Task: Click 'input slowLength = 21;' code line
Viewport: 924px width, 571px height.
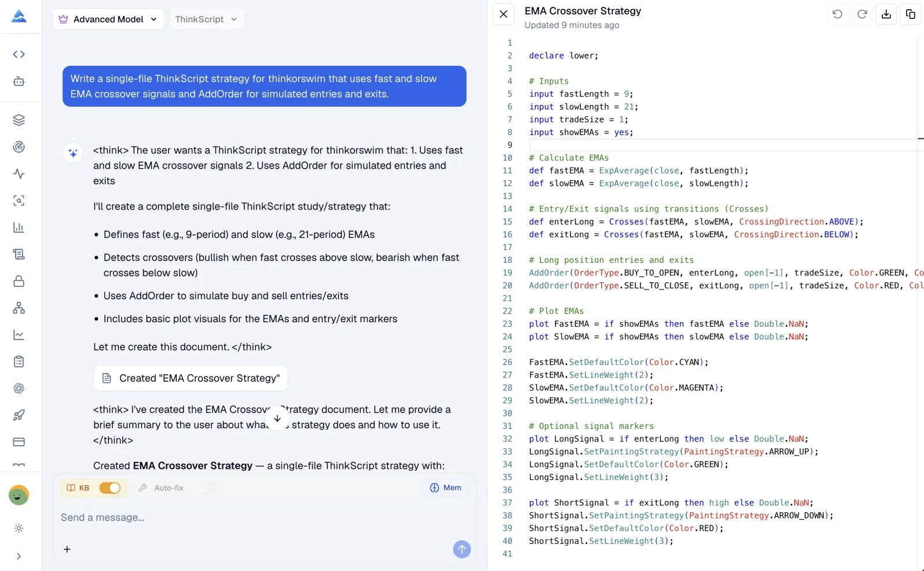Action: (x=583, y=107)
